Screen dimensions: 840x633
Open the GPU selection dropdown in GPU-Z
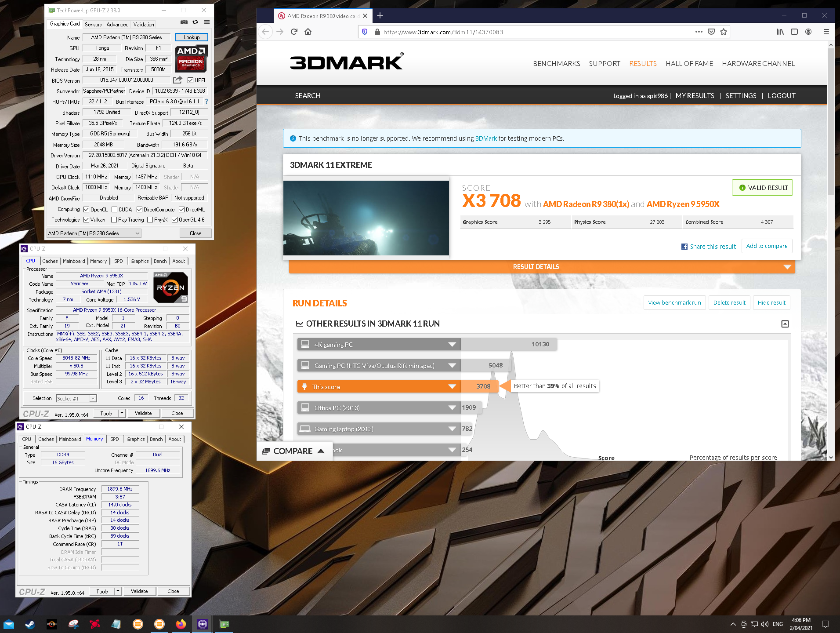point(94,233)
